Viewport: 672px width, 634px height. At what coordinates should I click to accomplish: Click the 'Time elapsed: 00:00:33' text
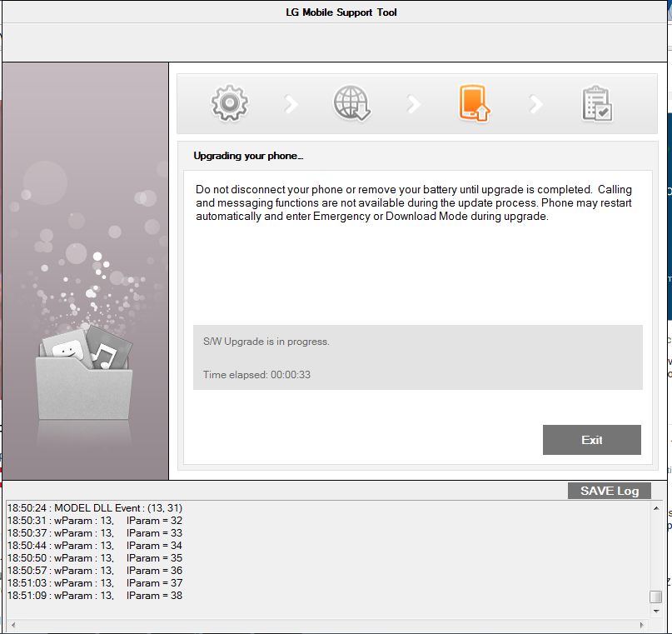point(256,375)
